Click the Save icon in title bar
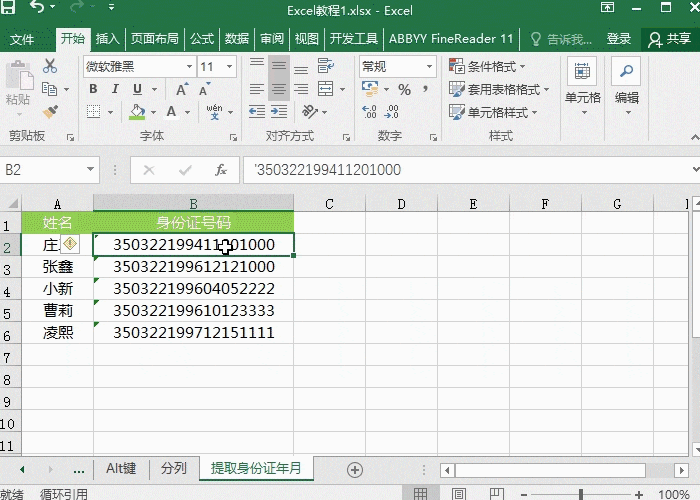 8,7
